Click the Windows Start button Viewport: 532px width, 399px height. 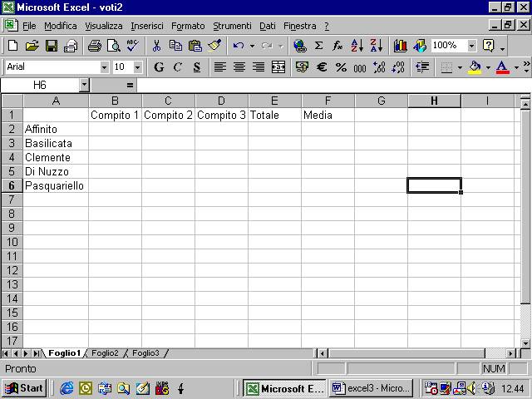[x=24, y=388]
